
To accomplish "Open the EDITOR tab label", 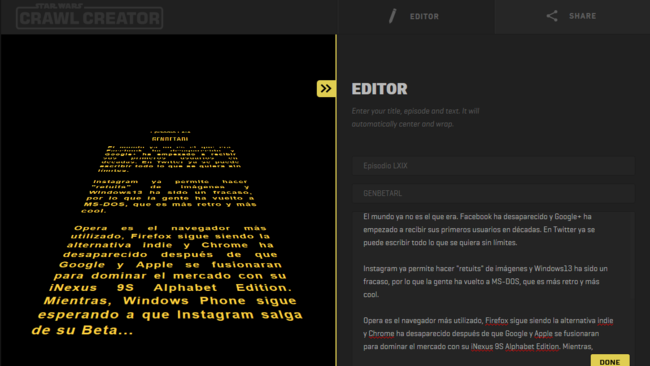I will click(x=424, y=17).
